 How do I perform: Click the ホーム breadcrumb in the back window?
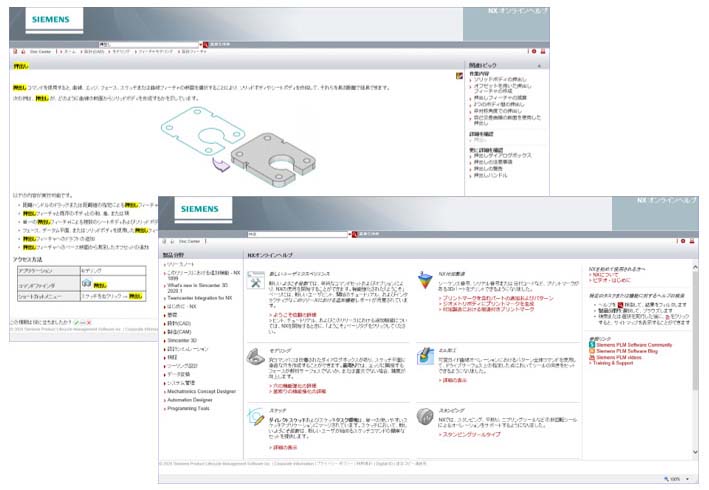70,52
